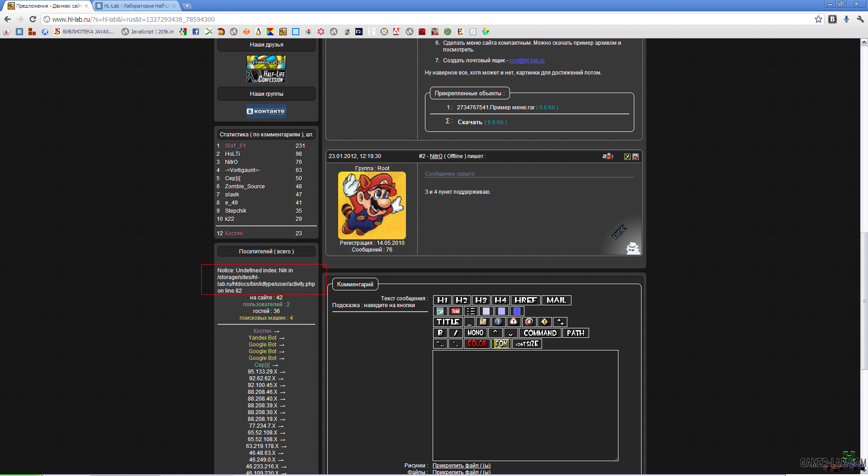Reload the current page
This screenshot has width=868, height=476.
pyautogui.click(x=33, y=19)
